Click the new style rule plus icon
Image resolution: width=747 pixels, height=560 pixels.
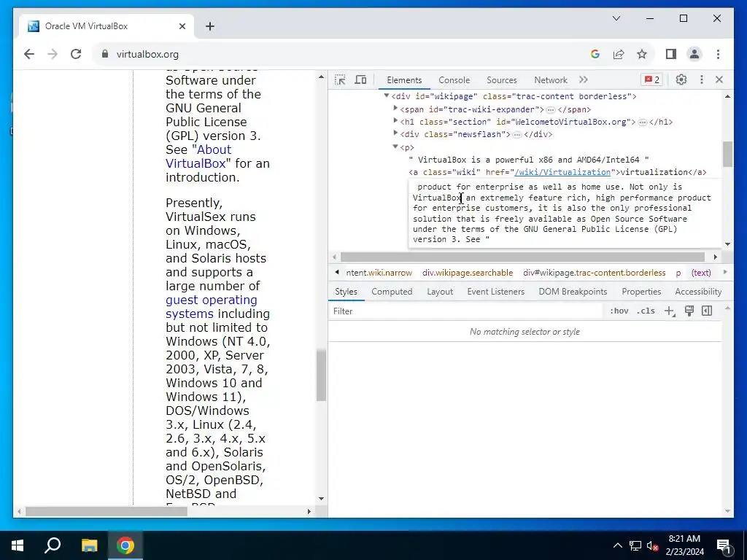[x=670, y=311]
